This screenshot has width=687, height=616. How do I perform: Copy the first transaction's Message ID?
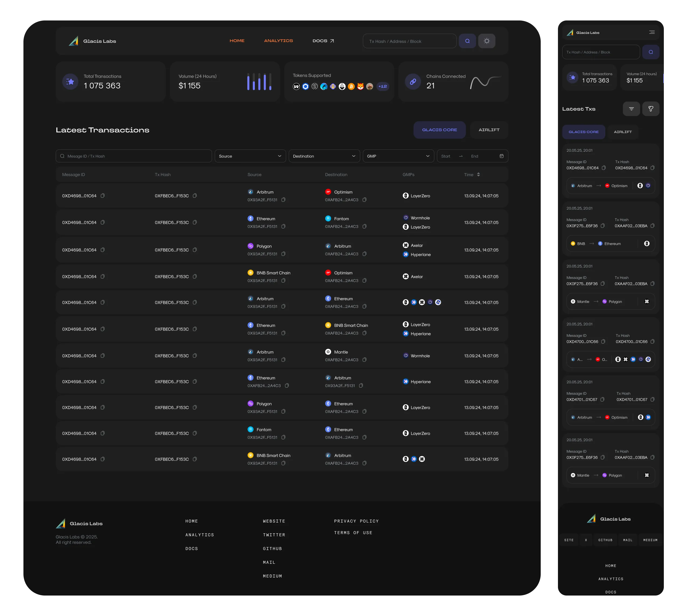click(x=103, y=196)
